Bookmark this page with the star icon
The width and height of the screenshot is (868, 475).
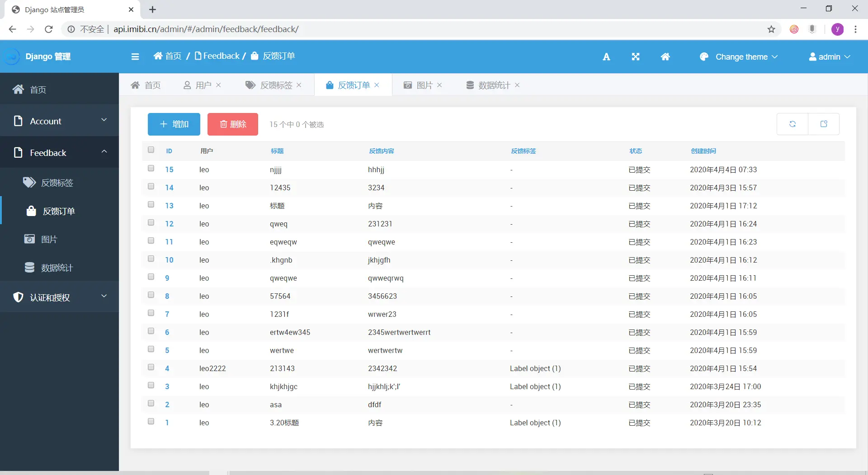771,29
